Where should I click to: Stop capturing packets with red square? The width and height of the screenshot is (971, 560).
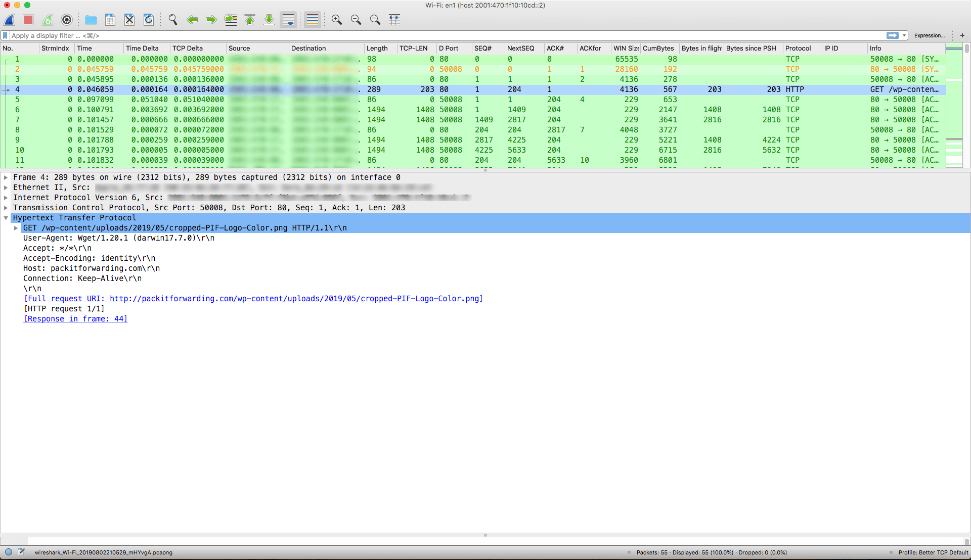tap(28, 20)
